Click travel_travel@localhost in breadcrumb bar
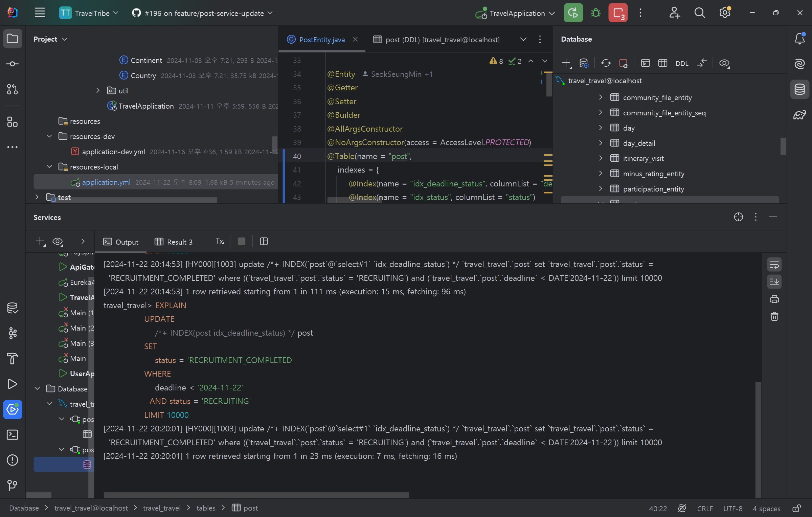 (91, 508)
